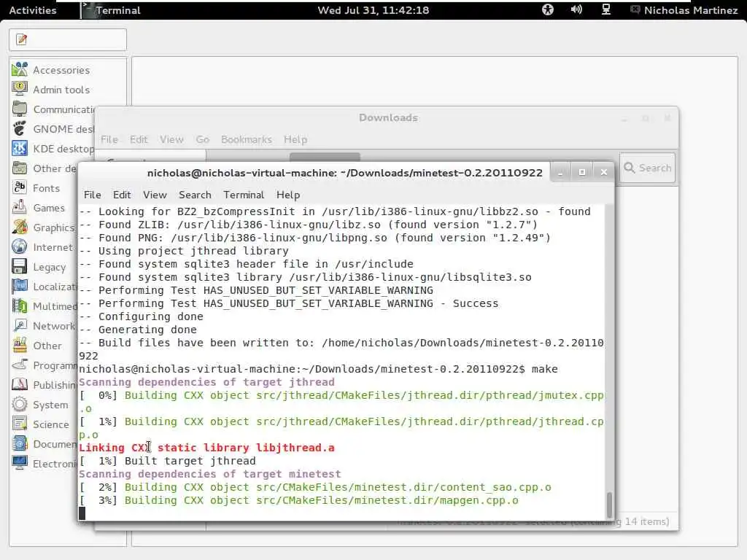The image size is (747, 560).
Task: Open the terminal Help menu
Action: (x=288, y=195)
